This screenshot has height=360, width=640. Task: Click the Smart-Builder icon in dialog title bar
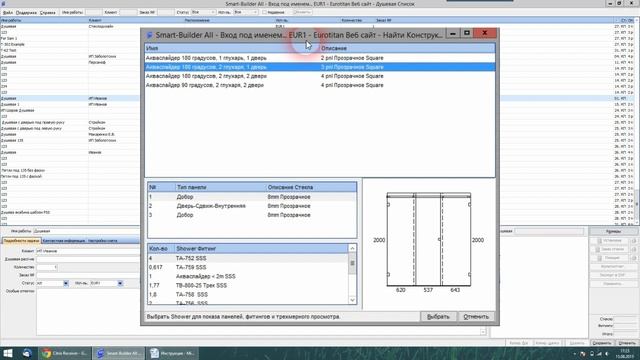pyautogui.click(x=149, y=35)
